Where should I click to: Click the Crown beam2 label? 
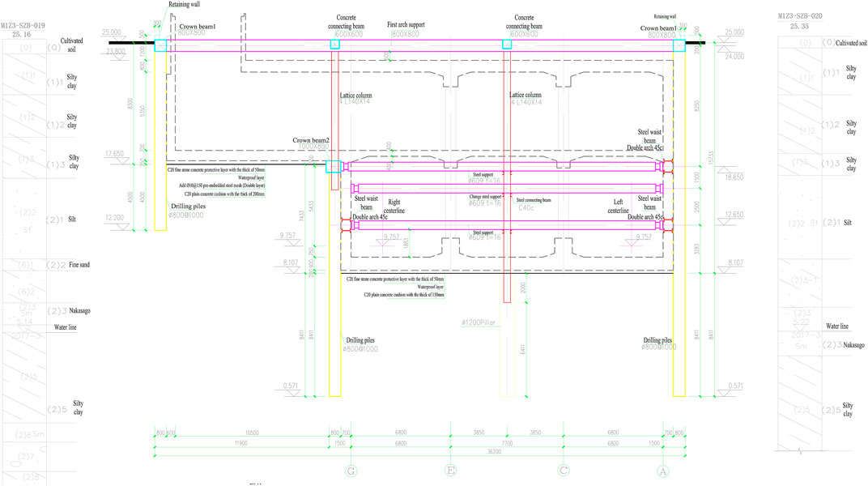click(311, 140)
